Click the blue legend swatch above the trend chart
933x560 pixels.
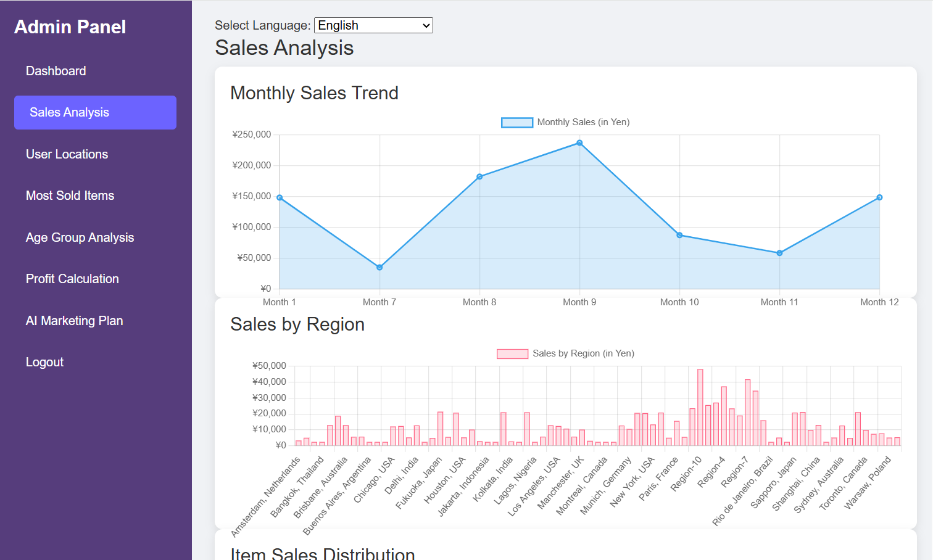click(517, 122)
